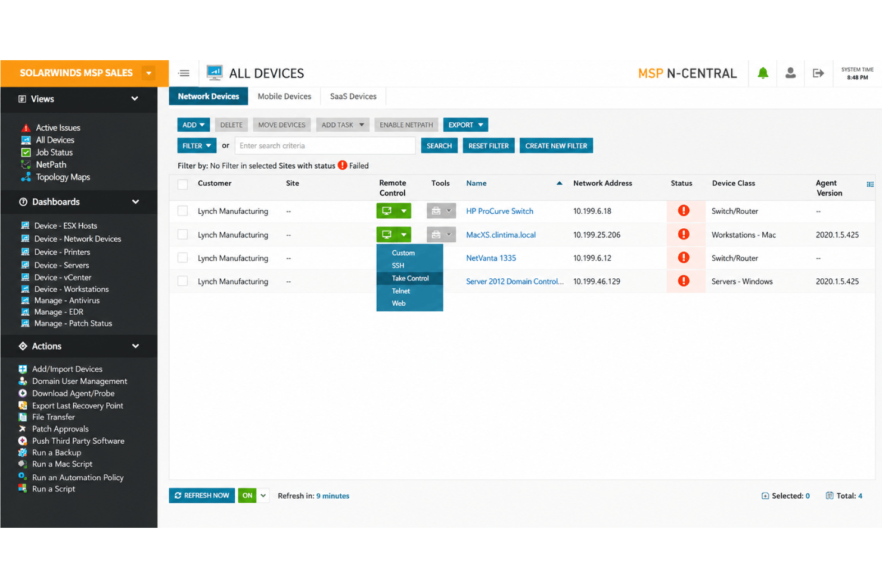Select all devices with the header checkbox

tap(183, 184)
